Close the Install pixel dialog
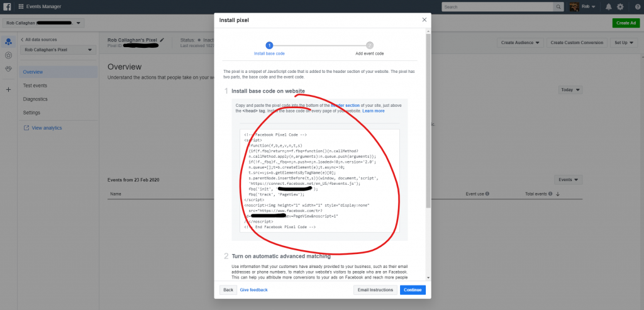This screenshot has width=644, height=310. click(x=425, y=19)
